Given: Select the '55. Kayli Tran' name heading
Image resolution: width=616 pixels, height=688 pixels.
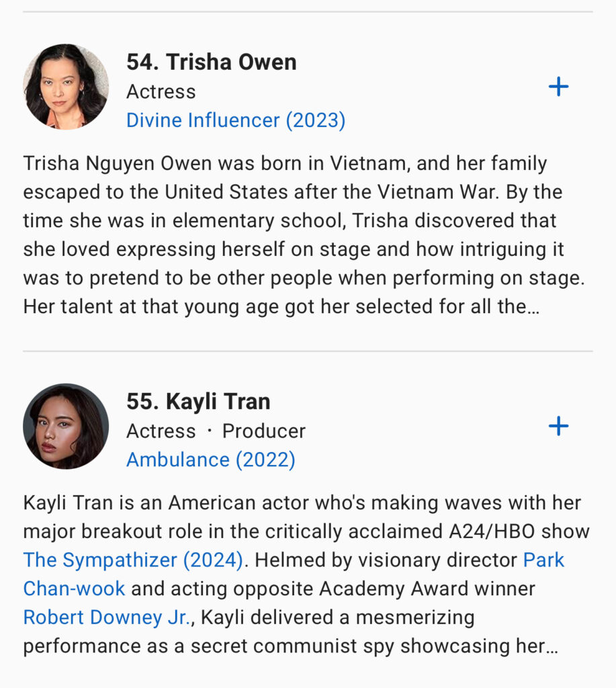Looking at the screenshot, I should tap(198, 401).
